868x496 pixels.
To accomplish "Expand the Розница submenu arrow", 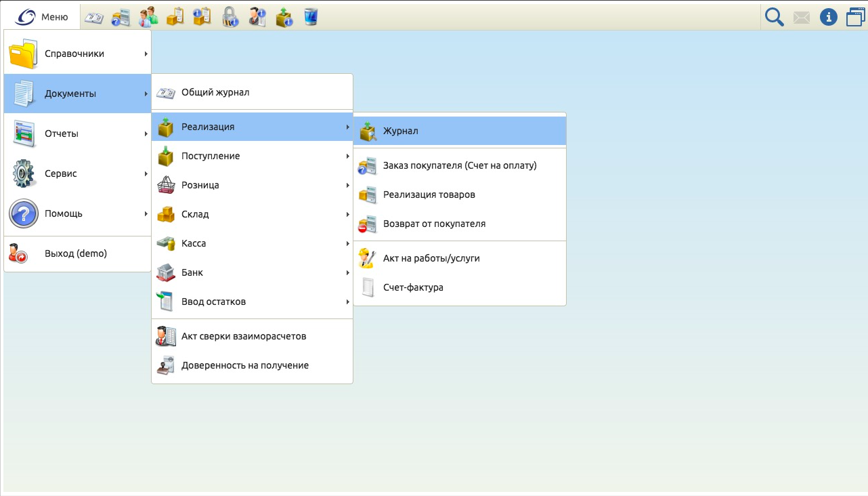I will coord(348,185).
